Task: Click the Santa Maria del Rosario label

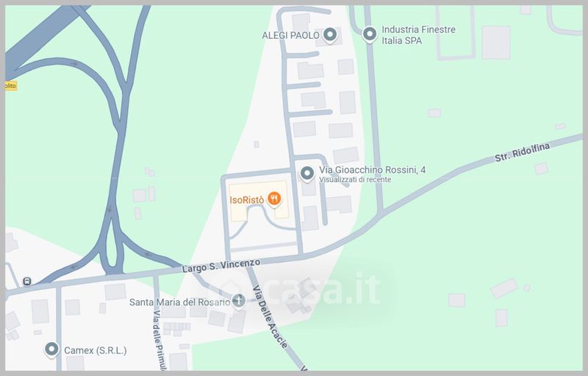Action: point(179,302)
